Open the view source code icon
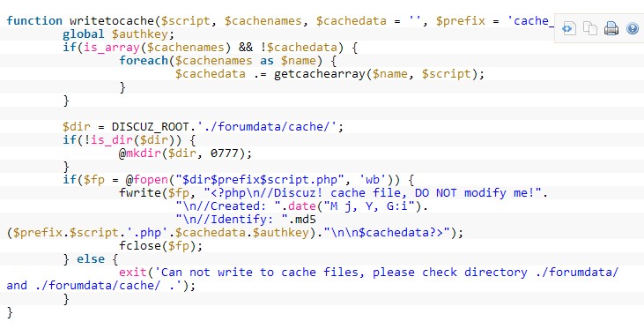The image size is (644, 329). [x=569, y=28]
